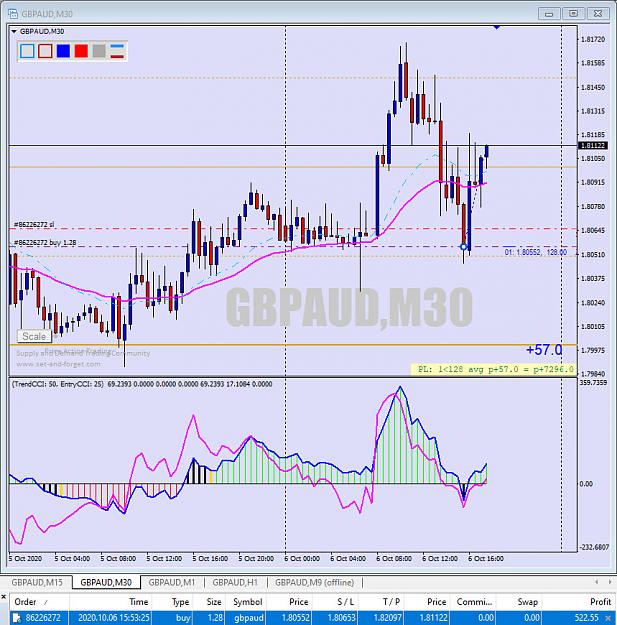Click the yellow PL summary label

click(494, 369)
